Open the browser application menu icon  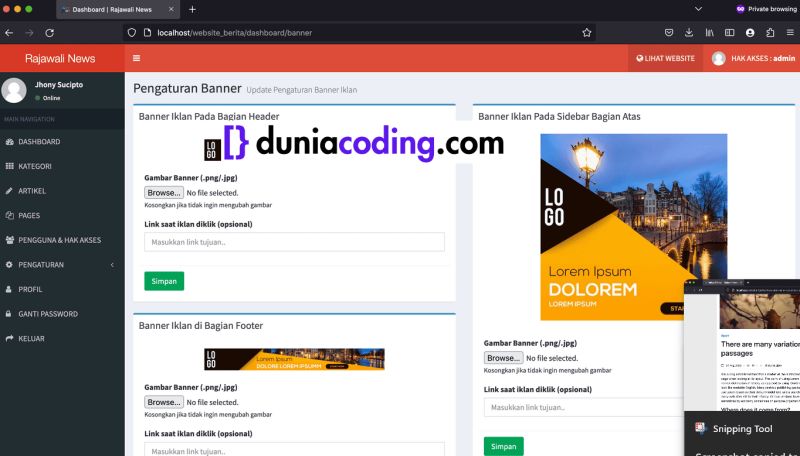[790, 33]
